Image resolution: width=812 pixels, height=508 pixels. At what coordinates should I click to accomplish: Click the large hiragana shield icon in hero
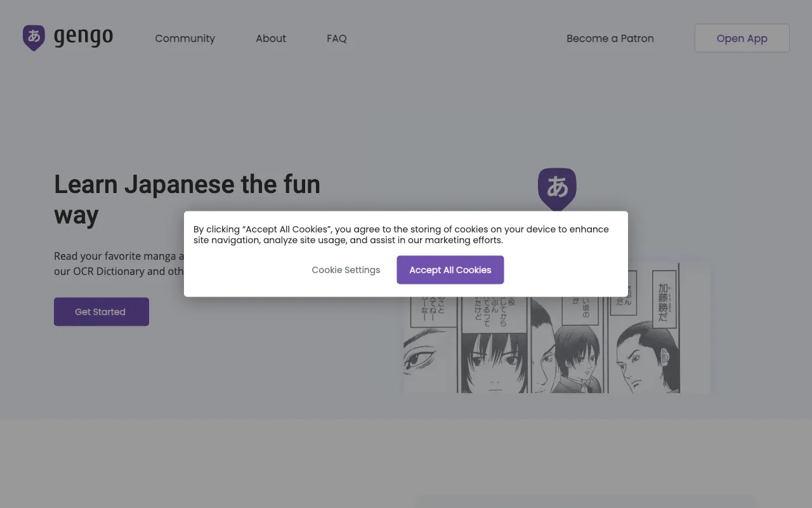557,189
